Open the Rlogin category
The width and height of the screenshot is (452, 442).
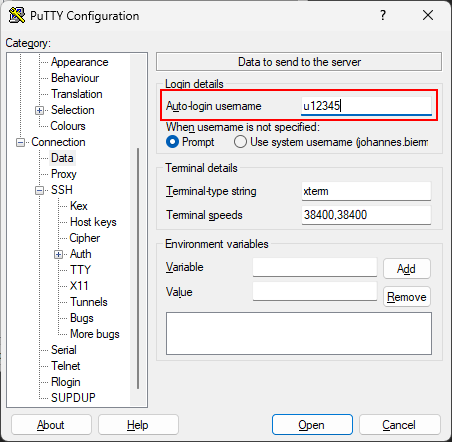tap(66, 382)
